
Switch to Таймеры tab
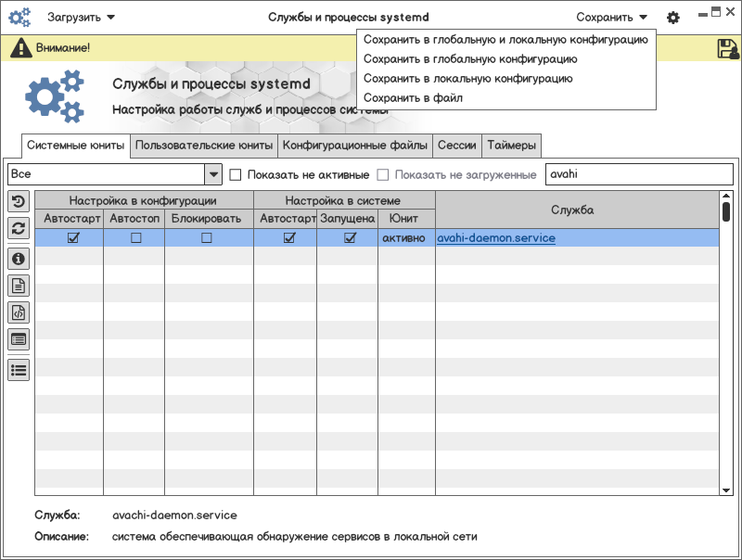click(x=511, y=146)
